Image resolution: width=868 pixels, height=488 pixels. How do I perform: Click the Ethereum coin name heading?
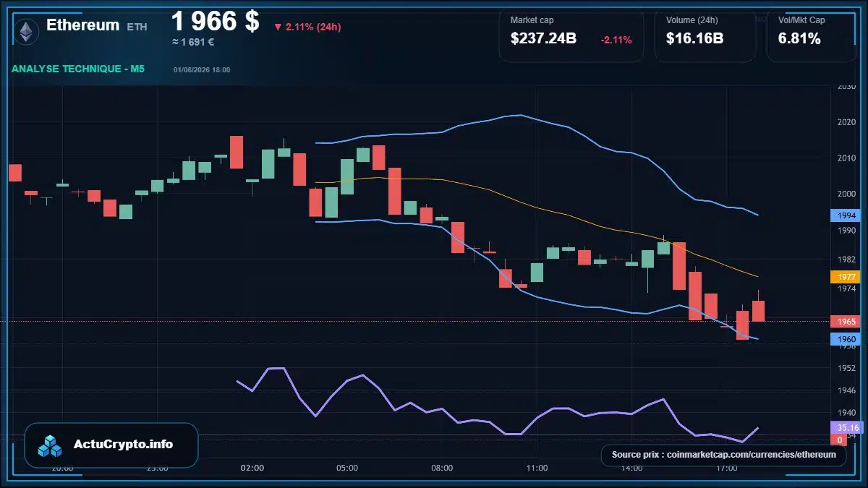[82, 25]
